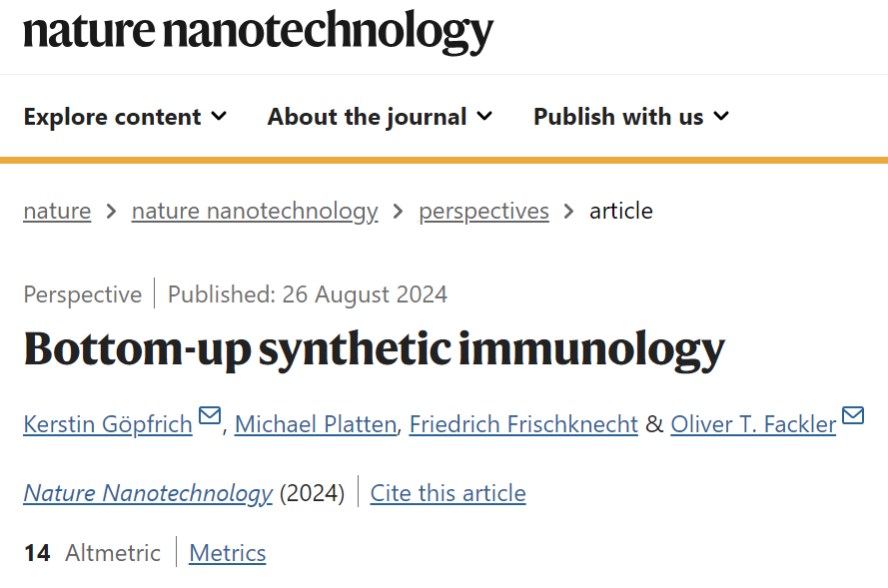Screen dimensions: 888x588
Task: Open the Explore content menu
Action: [125, 117]
